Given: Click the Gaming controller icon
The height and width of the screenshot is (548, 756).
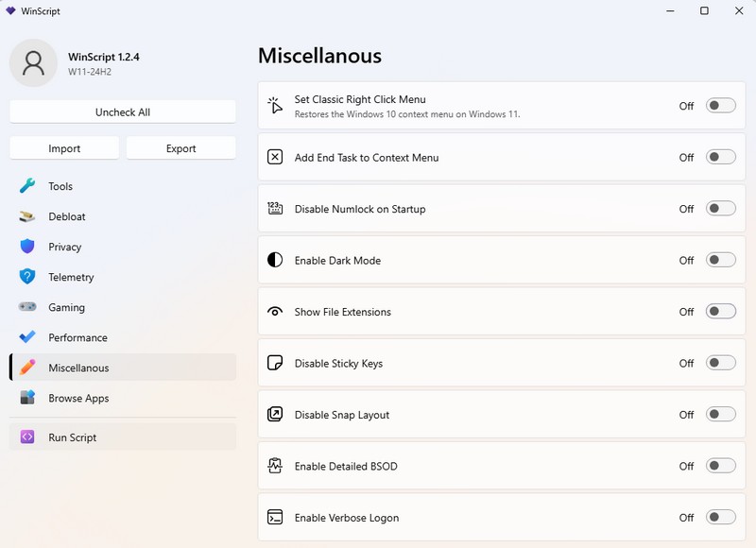Looking at the screenshot, I should click(x=27, y=307).
